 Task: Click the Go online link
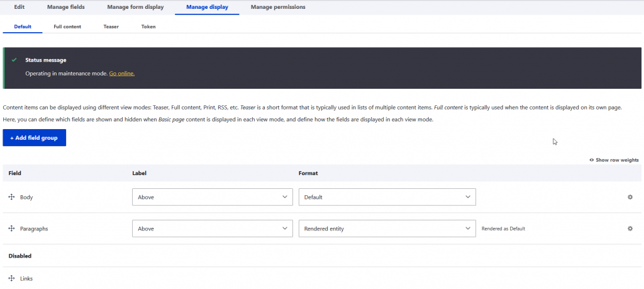coord(121,74)
